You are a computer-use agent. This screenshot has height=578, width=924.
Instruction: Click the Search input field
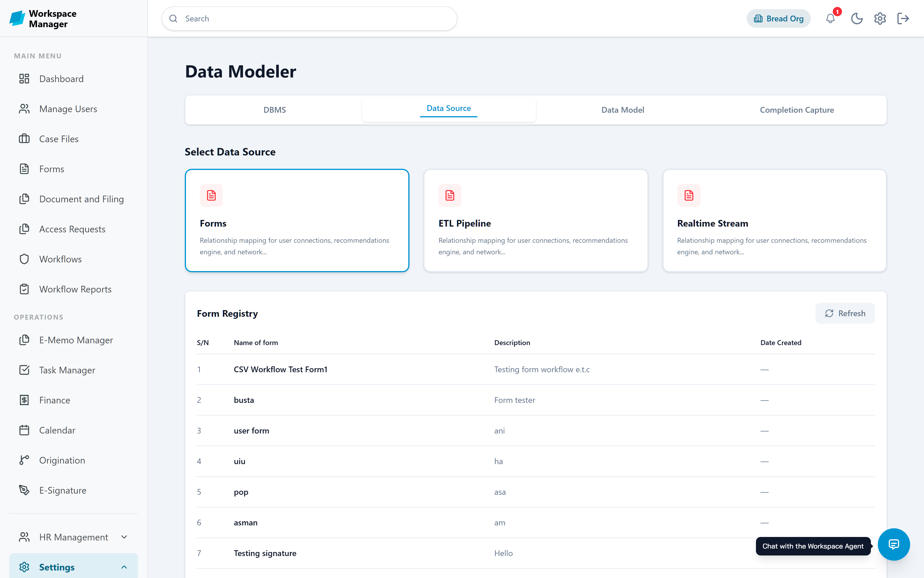coord(309,18)
